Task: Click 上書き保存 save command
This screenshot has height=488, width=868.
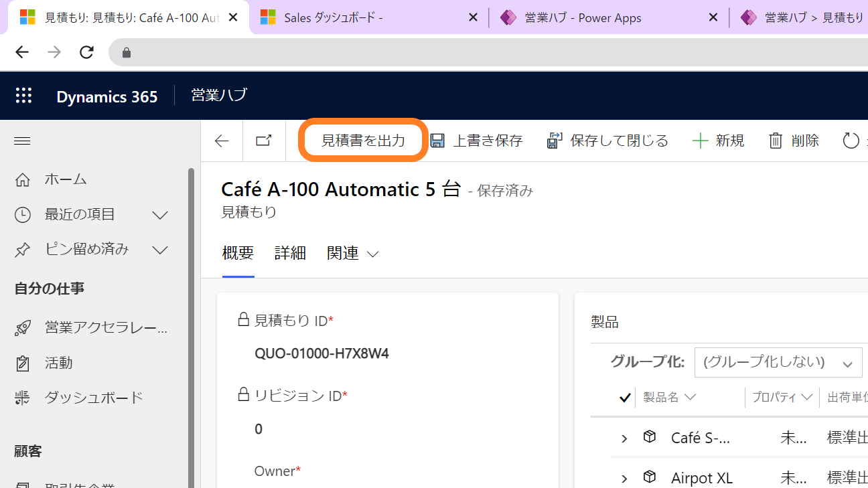Action: click(476, 141)
